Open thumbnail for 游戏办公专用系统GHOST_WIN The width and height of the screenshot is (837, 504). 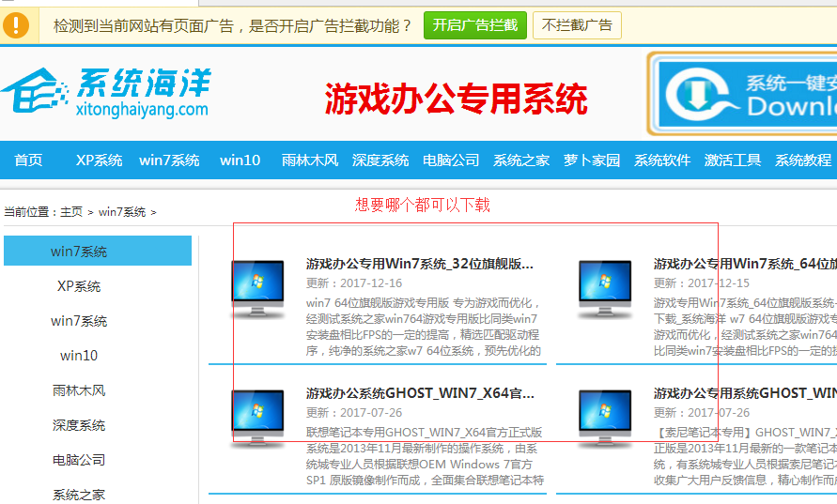[x=605, y=419]
